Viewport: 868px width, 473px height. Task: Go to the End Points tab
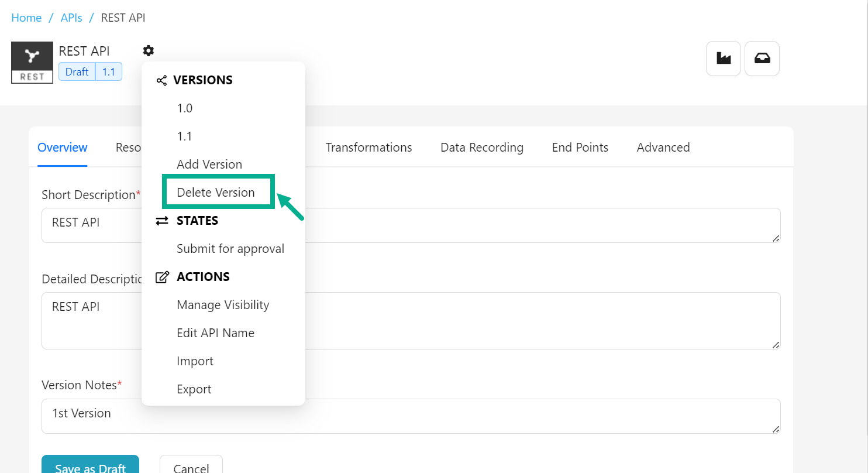tap(580, 148)
